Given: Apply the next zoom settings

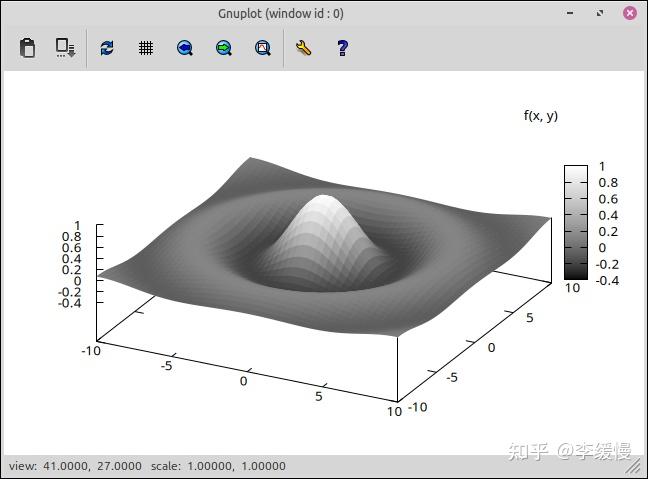Looking at the screenshot, I should [224, 48].
